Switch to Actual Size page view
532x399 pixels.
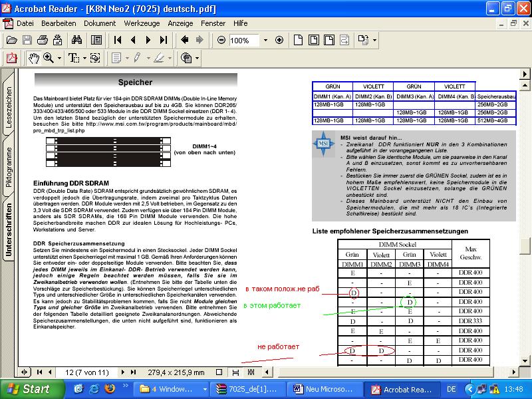click(298, 40)
